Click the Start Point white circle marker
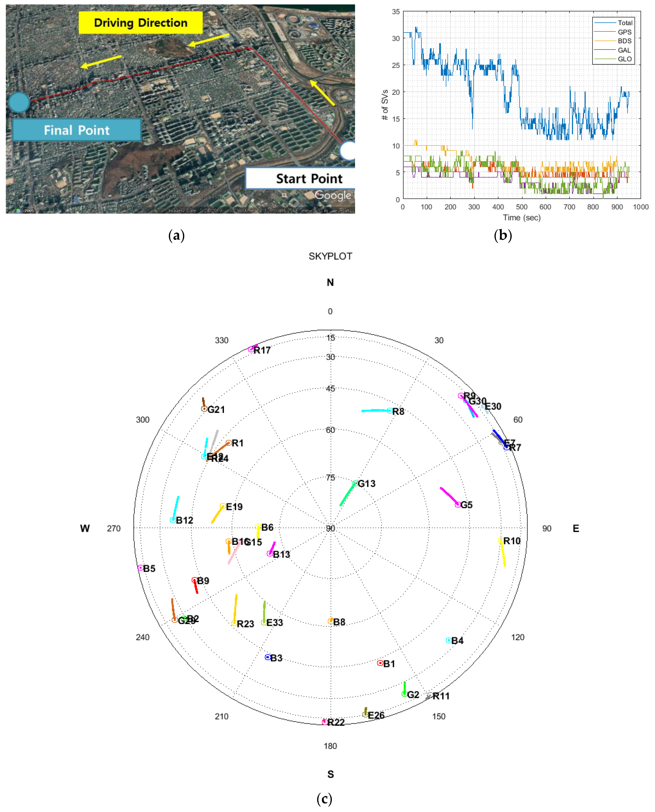Screen dimensions: 655x812 (348, 151)
